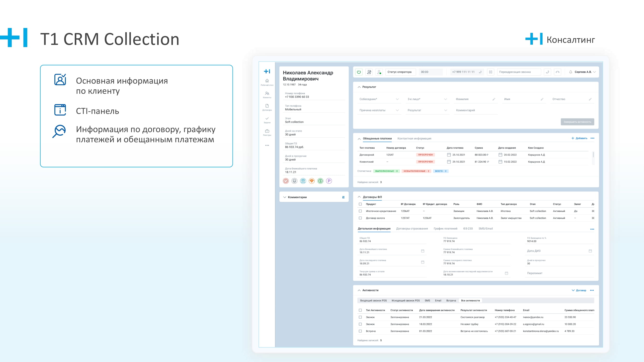Open the Реестры briefcase sidebar icon
Image resolution: width=644 pixels, height=362 pixels.
click(x=267, y=131)
